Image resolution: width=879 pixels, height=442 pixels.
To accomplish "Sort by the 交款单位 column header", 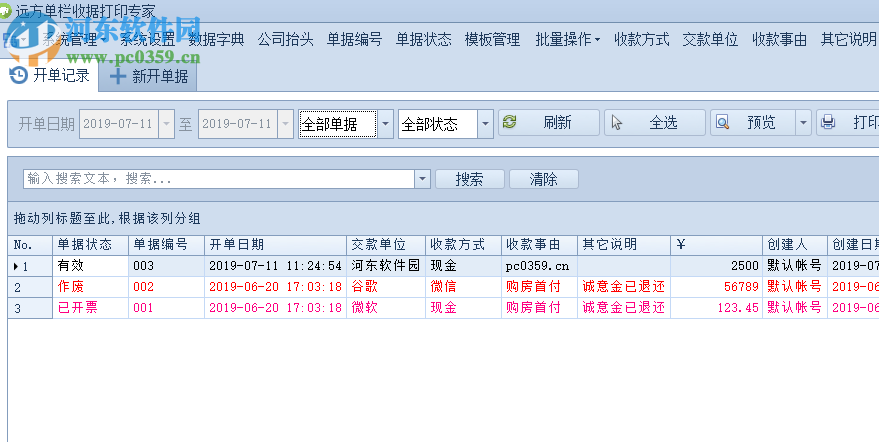I will (386, 245).
